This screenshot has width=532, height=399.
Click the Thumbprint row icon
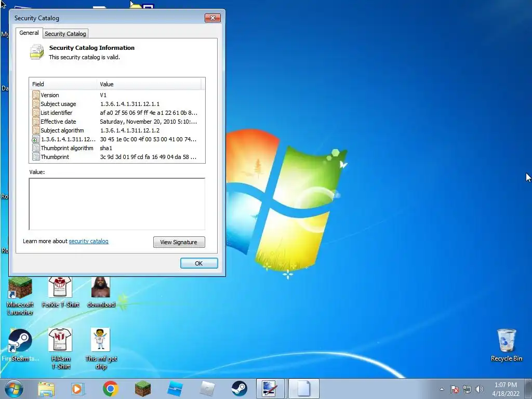click(36, 157)
